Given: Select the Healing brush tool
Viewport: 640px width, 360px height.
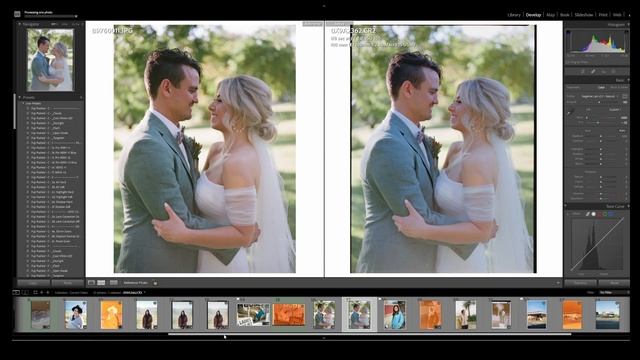Looking at the screenshot, I should click(593, 71).
